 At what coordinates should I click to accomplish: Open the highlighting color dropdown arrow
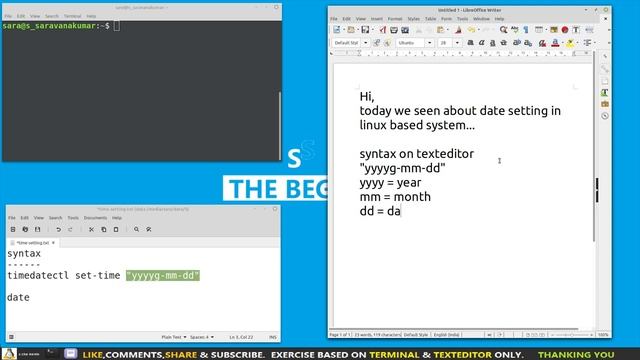point(577,42)
